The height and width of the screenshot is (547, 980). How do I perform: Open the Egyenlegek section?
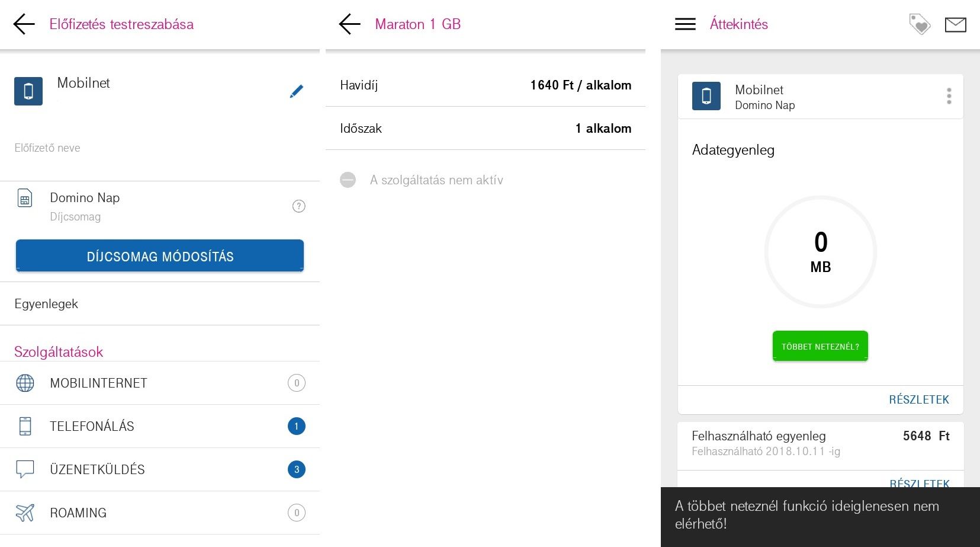160,304
